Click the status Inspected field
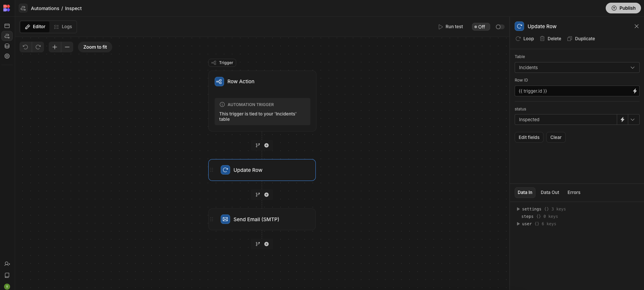The width and height of the screenshot is (644, 290). tap(566, 119)
